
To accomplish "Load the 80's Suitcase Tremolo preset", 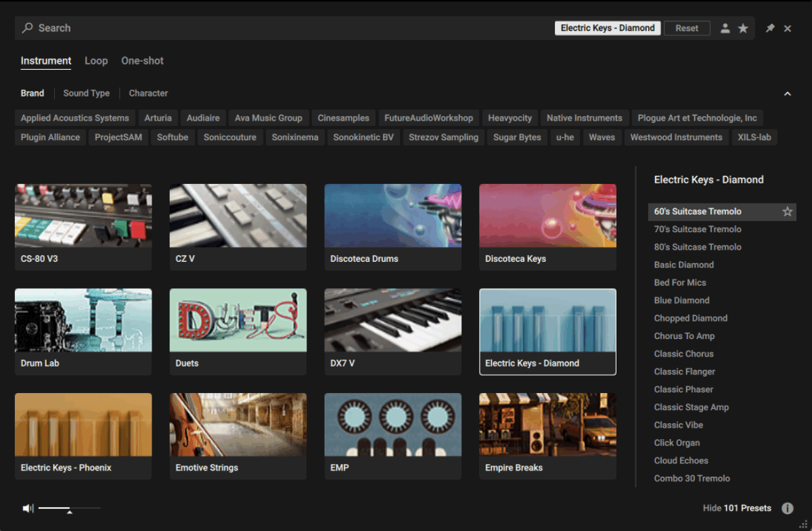I will [x=722, y=247].
